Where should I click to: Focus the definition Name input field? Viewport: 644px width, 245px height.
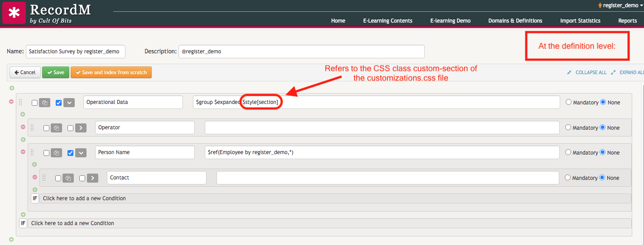point(75,52)
